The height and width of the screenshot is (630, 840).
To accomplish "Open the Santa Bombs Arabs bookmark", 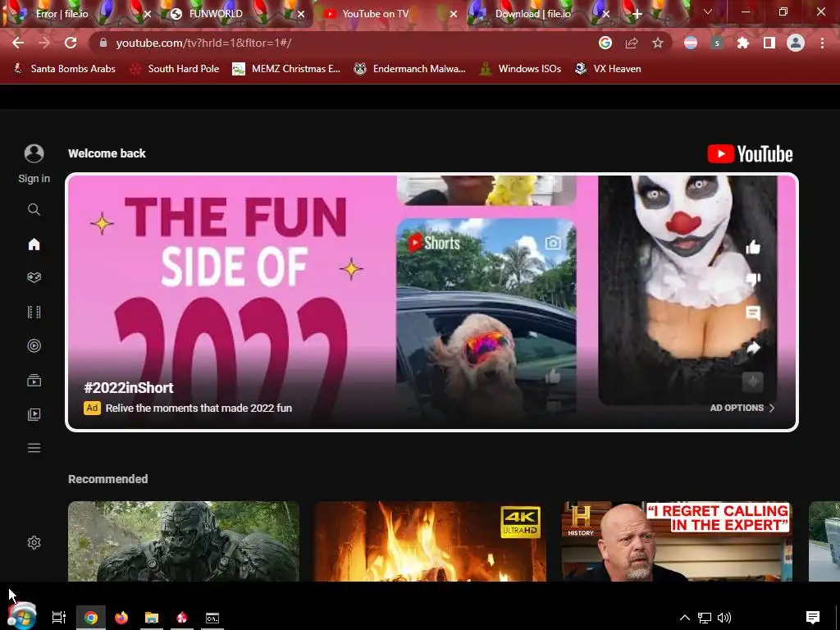I will 64,69.
